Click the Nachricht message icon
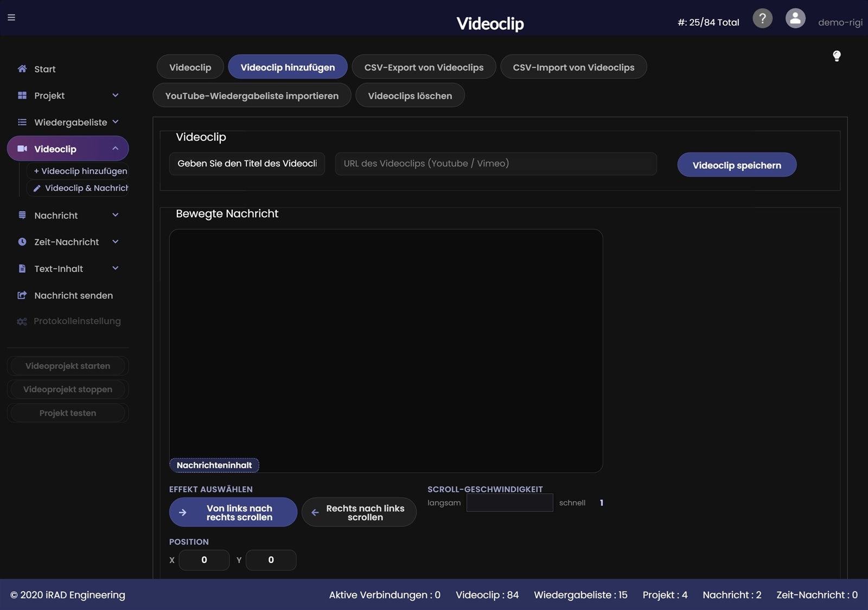868x610 pixels. 22,215
